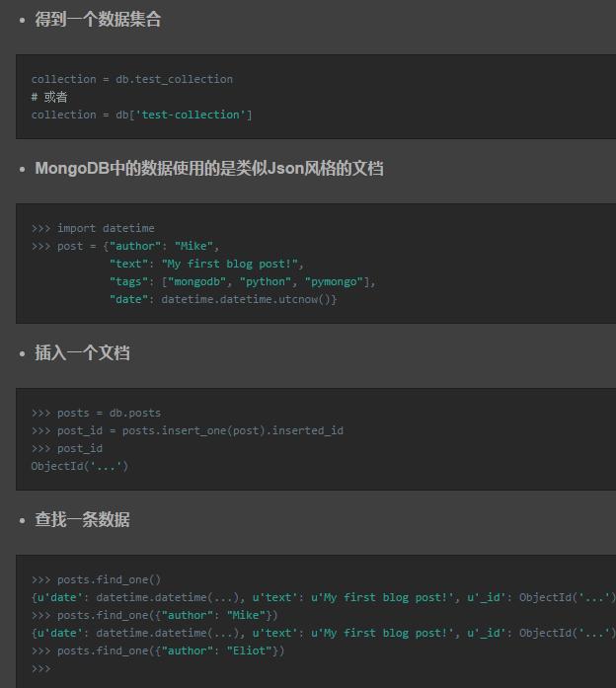Click the MongoDB Json风格的文档 heading
This screenshot has height=688, width=616.
coord(208,169)
